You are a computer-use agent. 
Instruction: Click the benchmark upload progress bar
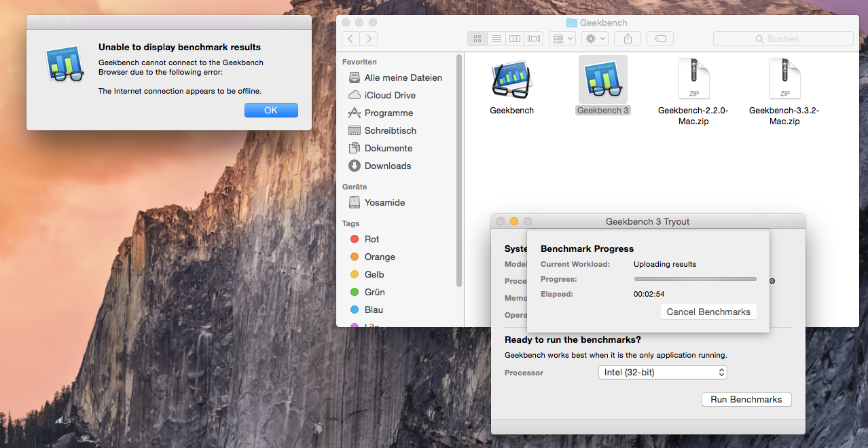click(x=695, y=279)
